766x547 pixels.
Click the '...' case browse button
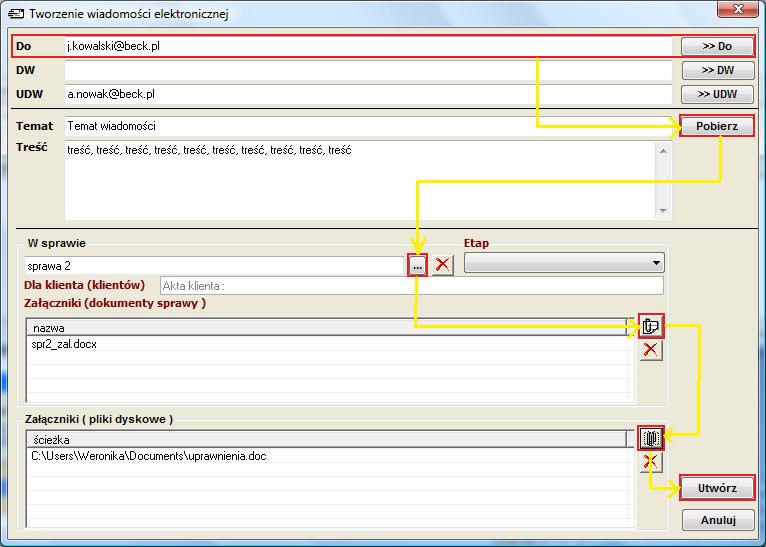pos(417,266)
